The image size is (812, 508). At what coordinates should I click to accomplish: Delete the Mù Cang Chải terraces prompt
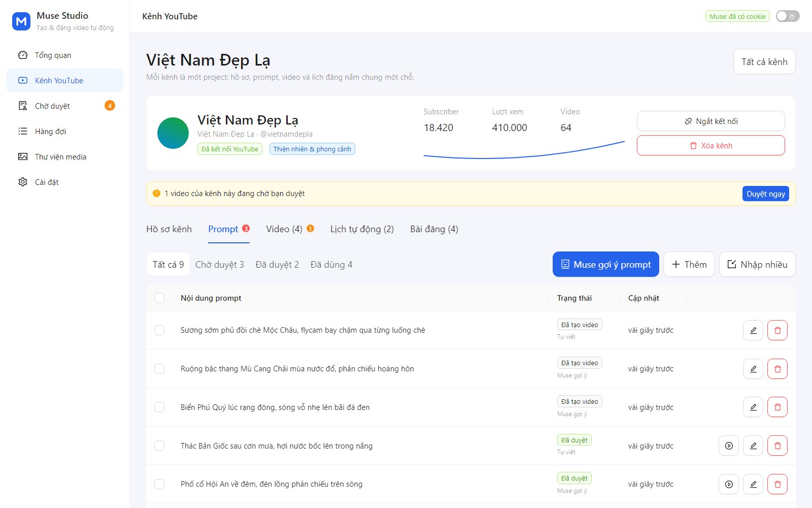777,369
